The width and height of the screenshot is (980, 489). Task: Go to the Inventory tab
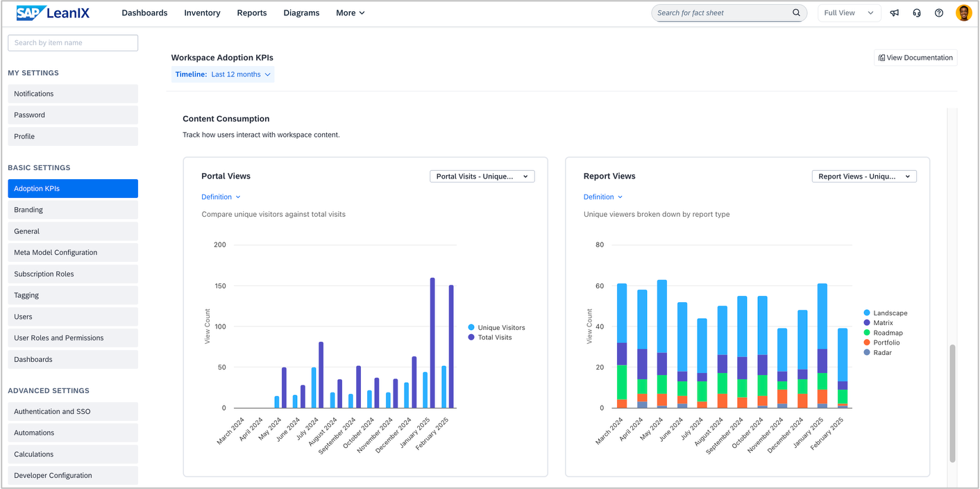click(x=202, y=13)
